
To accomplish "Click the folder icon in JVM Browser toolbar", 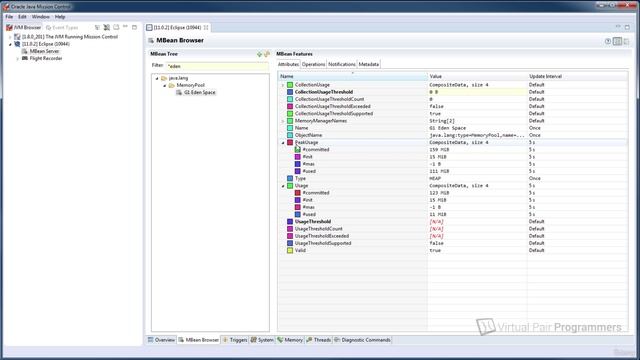I will (116, 27).
